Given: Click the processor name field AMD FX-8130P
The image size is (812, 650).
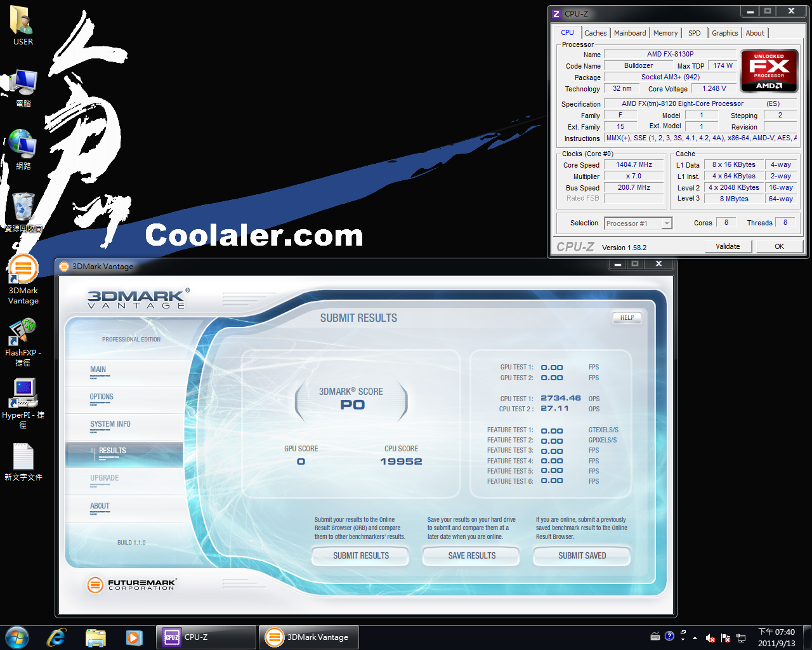Looking at the screenshot, I should [670, 55].
